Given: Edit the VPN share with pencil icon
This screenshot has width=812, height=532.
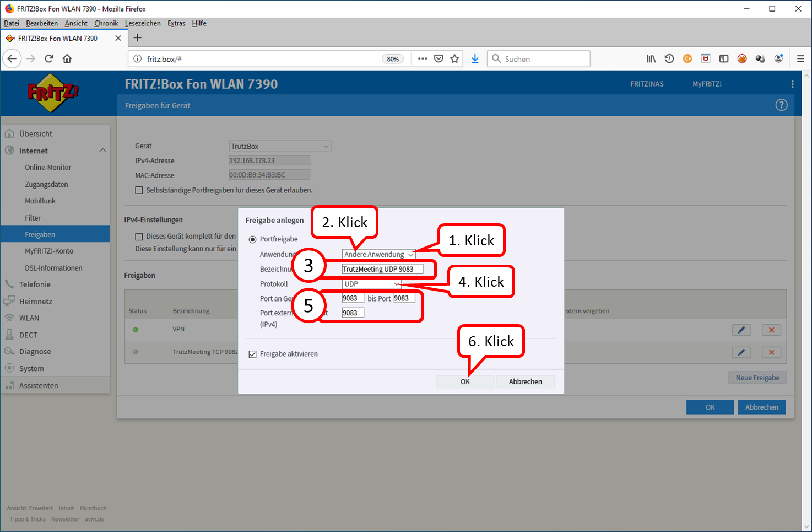Looking at the screenshot, I should [x=741, y=330].
